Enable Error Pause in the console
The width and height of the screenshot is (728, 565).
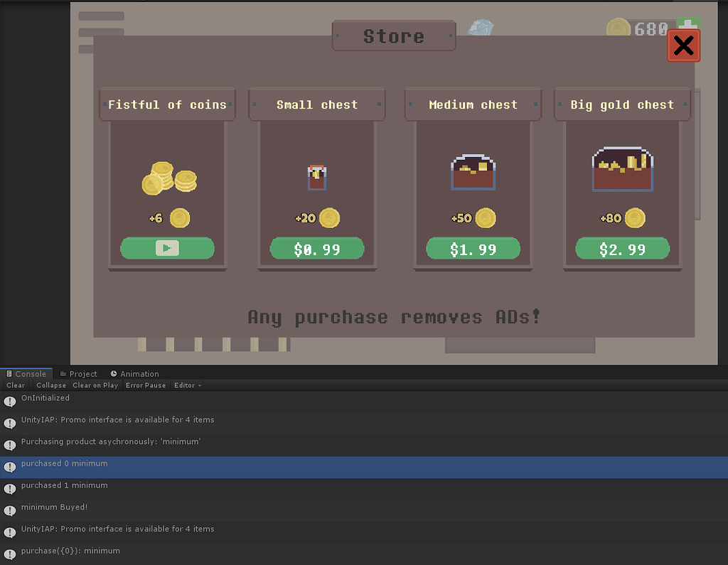click(x=145, y=384)
